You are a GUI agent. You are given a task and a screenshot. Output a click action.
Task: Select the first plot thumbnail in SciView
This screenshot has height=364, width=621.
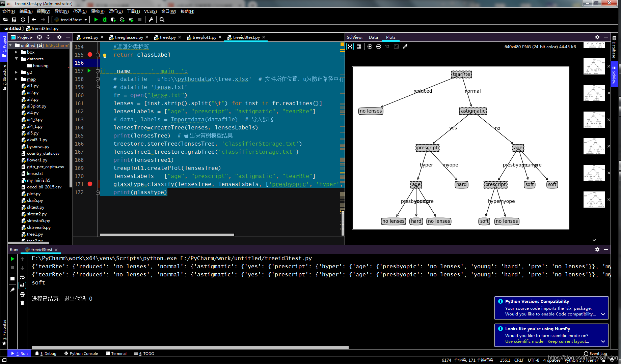point(594,45)
